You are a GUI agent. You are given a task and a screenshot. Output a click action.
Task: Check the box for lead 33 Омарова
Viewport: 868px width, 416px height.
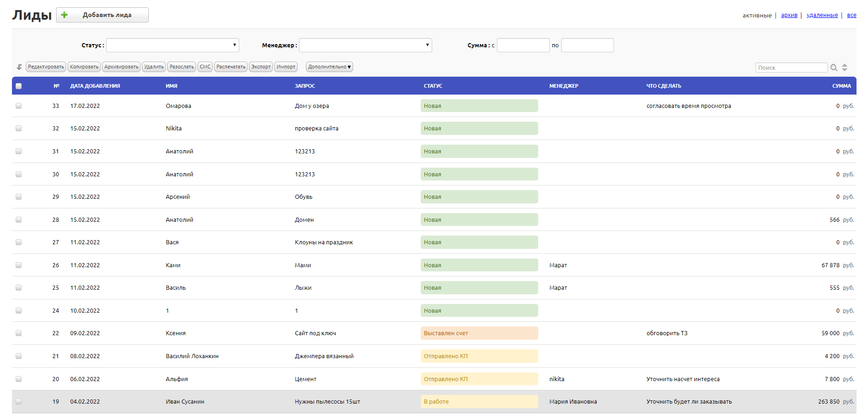(19, 106)
